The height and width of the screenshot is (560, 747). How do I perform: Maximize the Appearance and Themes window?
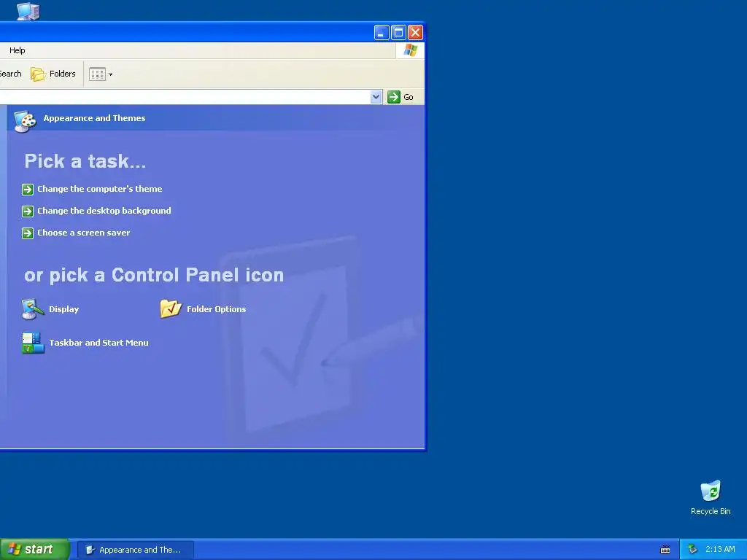(x=399, y=32)
